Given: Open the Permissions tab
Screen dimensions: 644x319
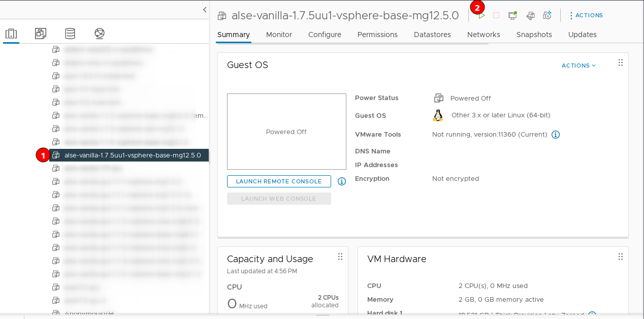Looking at the screenshot, I should pos(377,35).
